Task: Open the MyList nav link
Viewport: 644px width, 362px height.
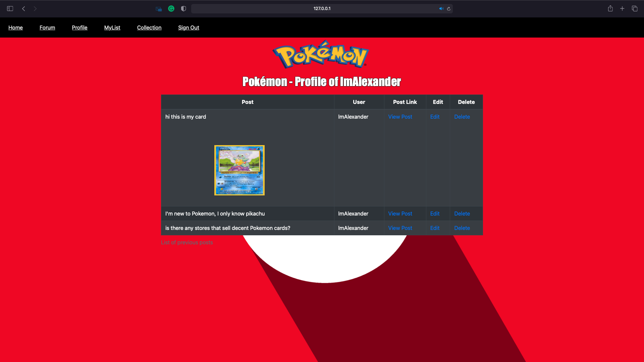Action: click(x=112, y=27)
